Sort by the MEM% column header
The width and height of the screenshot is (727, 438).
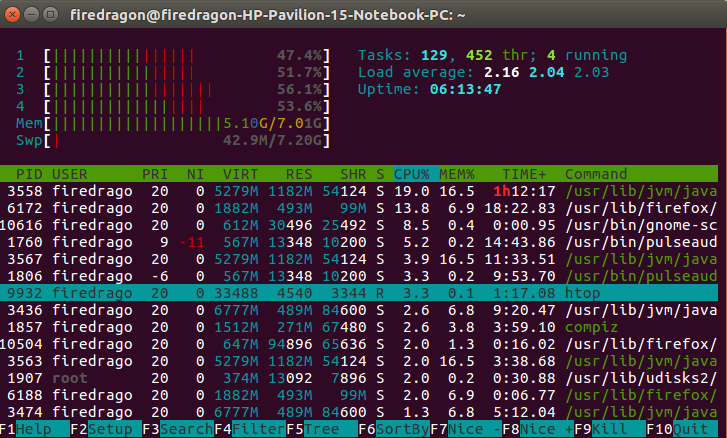pos(458,174)
